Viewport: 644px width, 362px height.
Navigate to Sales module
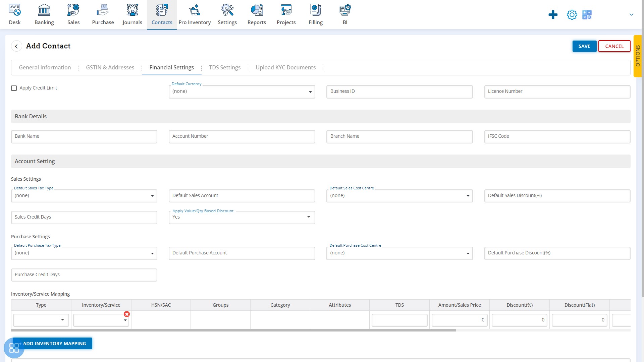pyautogui.click(x=73, y=14)
